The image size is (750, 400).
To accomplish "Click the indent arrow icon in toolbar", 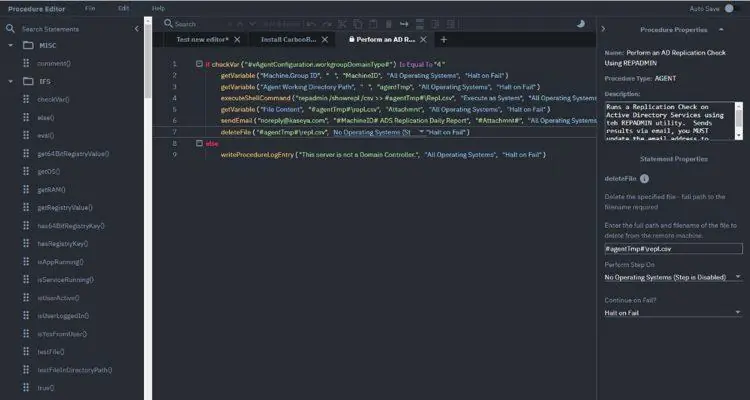I will click(404, 24).
